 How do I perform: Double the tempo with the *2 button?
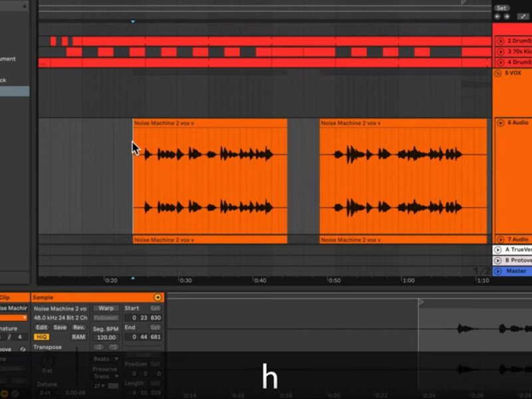point(112,347)
